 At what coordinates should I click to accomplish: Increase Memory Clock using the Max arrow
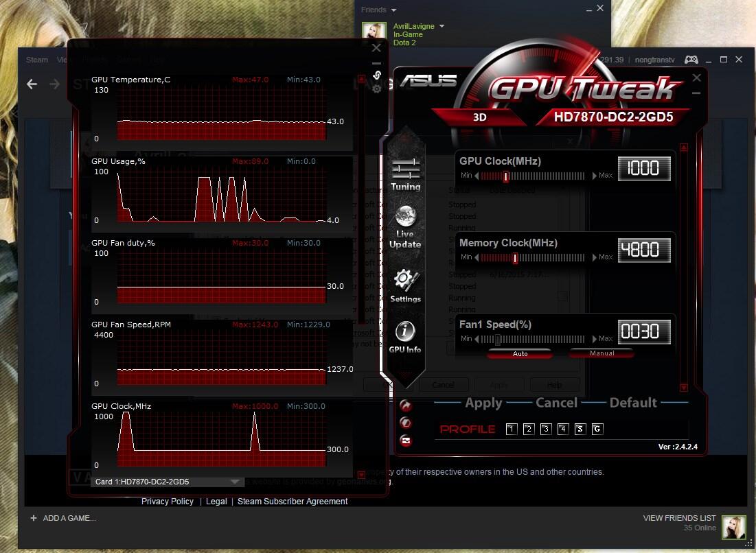point(595,258)
